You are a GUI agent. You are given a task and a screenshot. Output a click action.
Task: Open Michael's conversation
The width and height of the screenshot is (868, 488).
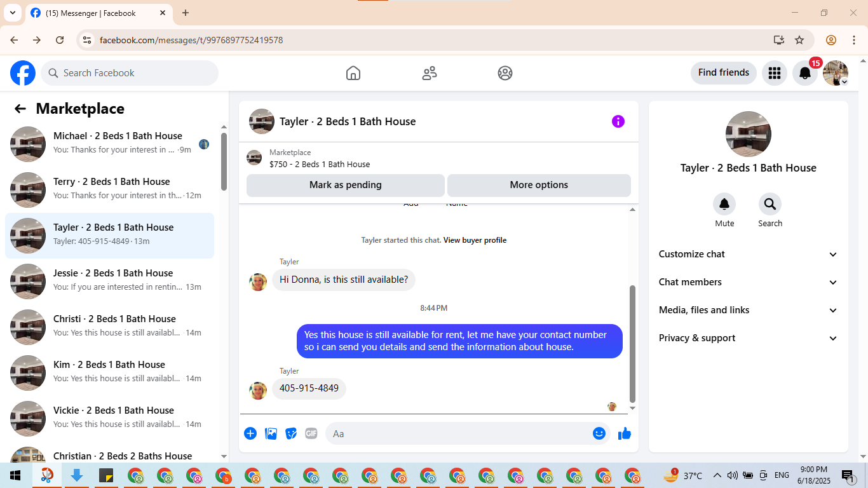click(109, 144)
